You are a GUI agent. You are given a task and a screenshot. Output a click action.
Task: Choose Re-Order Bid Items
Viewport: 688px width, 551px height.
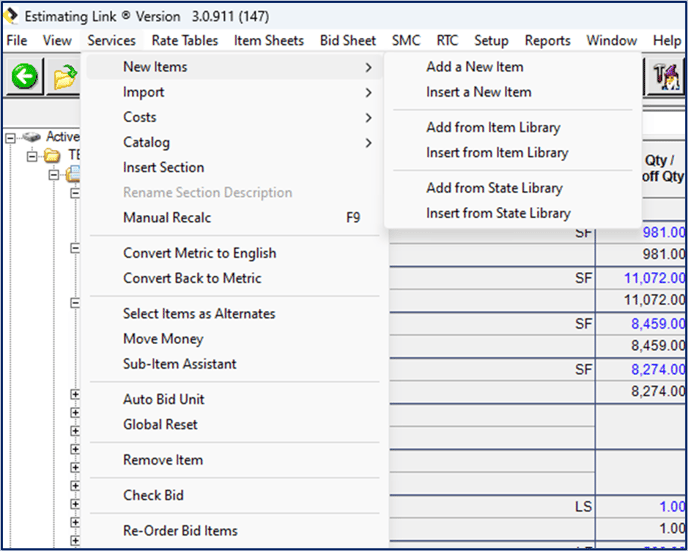tap(234, 531)
